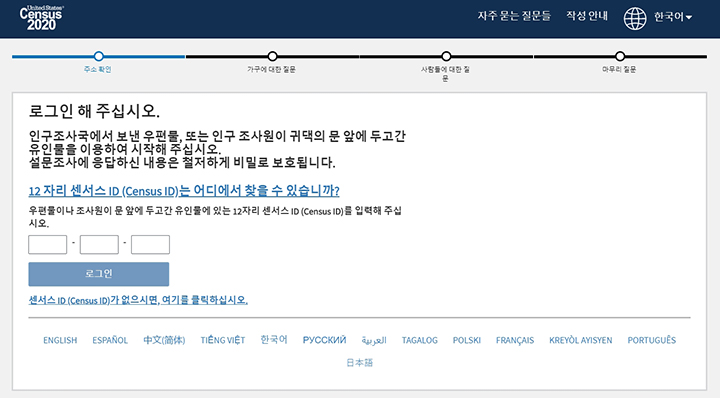The width and height of the screenshot is (720, 398).
Task: Switch language to ENGLISH
Action: click(60, 341)
